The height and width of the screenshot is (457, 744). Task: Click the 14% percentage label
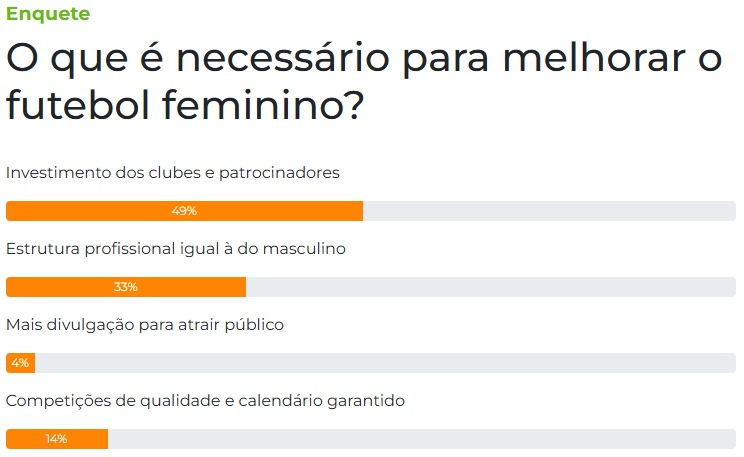point(56,439)
